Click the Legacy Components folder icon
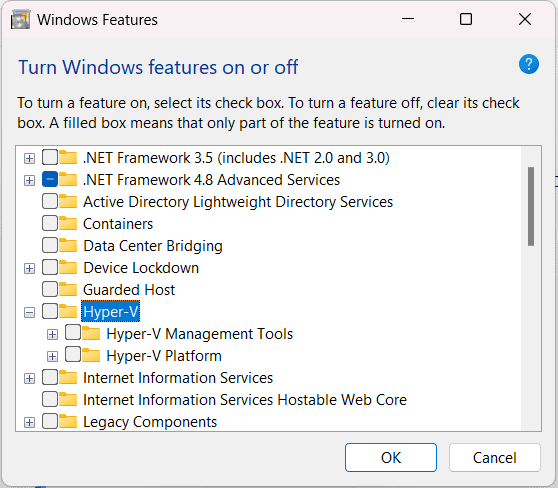This screenshot has width=558, height=488. coord(68,422)
